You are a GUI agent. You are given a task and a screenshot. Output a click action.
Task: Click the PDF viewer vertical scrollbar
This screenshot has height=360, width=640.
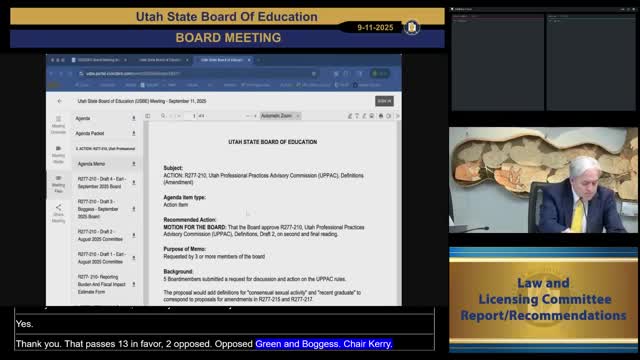398,212
